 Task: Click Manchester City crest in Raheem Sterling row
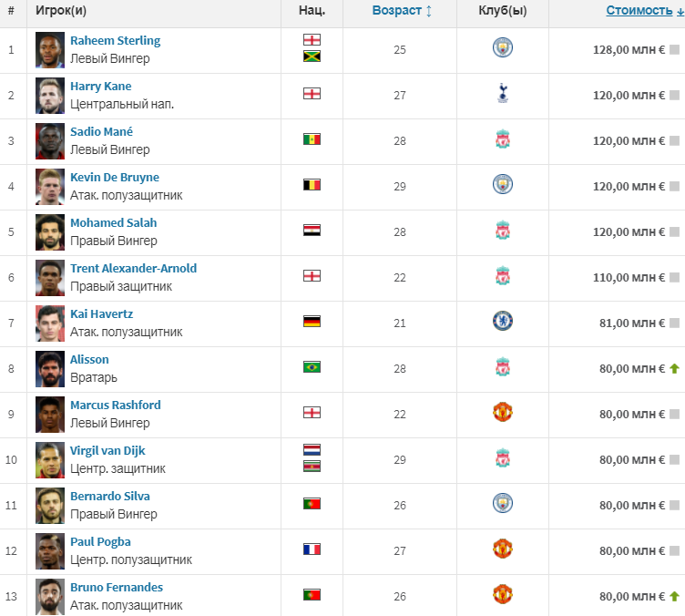(x=503, y=48)
